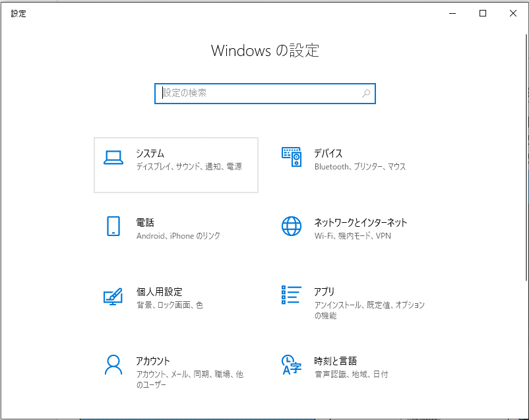Screen dimensions: 529x420
Task: Open the アカウント person icon
Action: pyautogui.click(x=113, y=365)
